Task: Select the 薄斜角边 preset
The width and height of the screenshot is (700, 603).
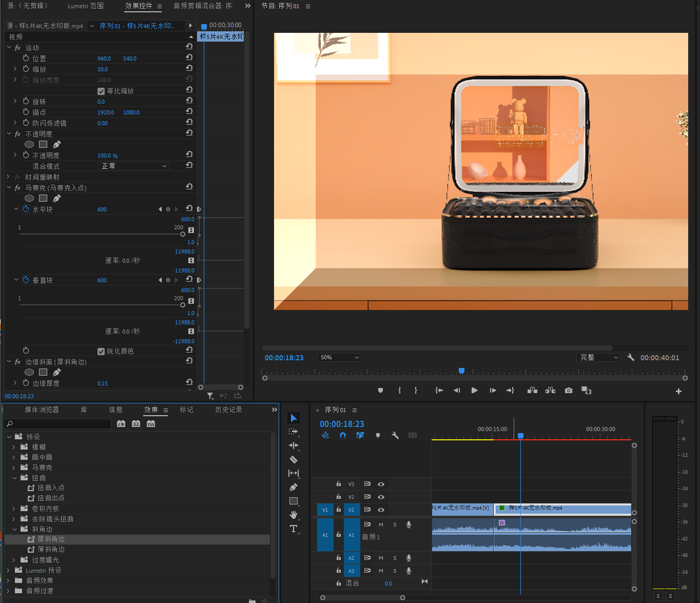Action: coord(51,550)
